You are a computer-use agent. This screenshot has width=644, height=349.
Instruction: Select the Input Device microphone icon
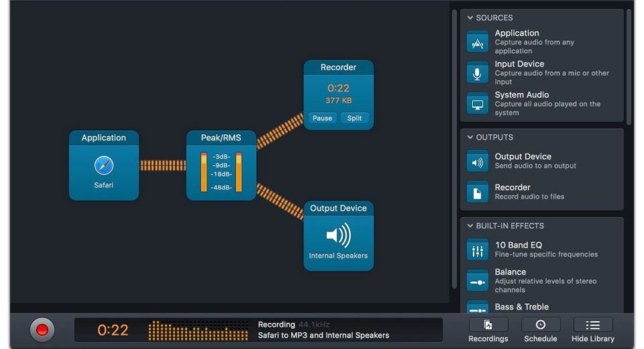[x=478, y=72]
